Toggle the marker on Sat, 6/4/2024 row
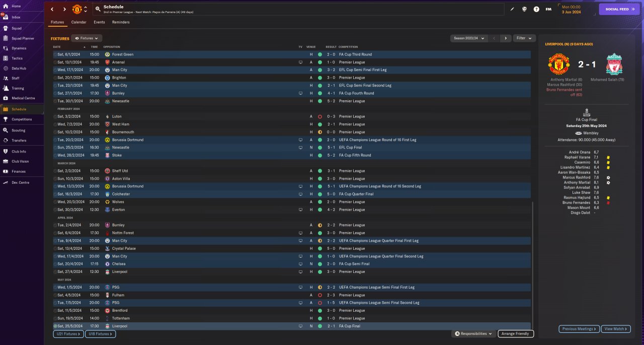Image resolution: width=644 pixels, height=345 pixels. (x=55, y=233)
